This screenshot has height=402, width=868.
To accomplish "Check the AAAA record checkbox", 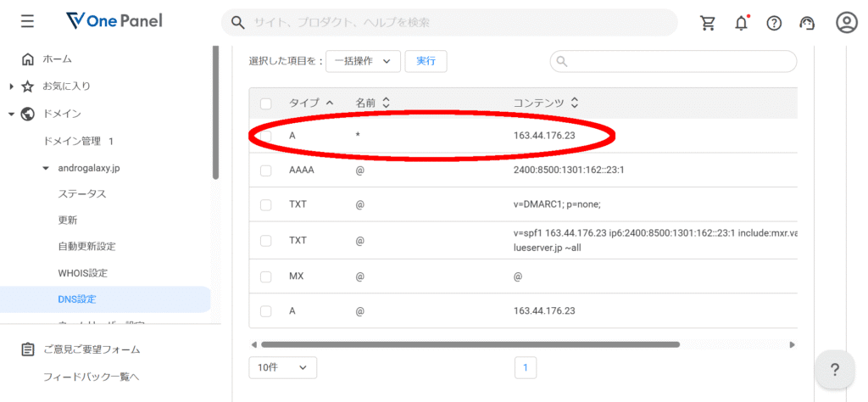I will [x=265, y=170].
